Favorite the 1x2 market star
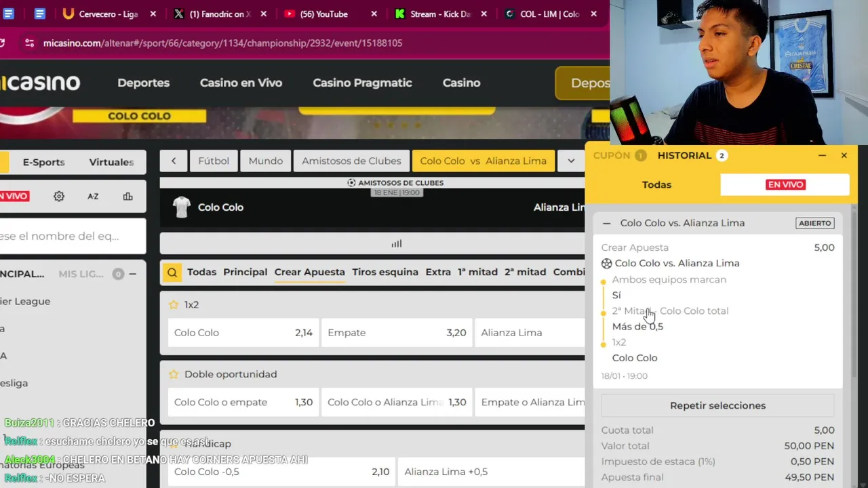The width and height of the screenshot is (868, 488). coord(174,305)
